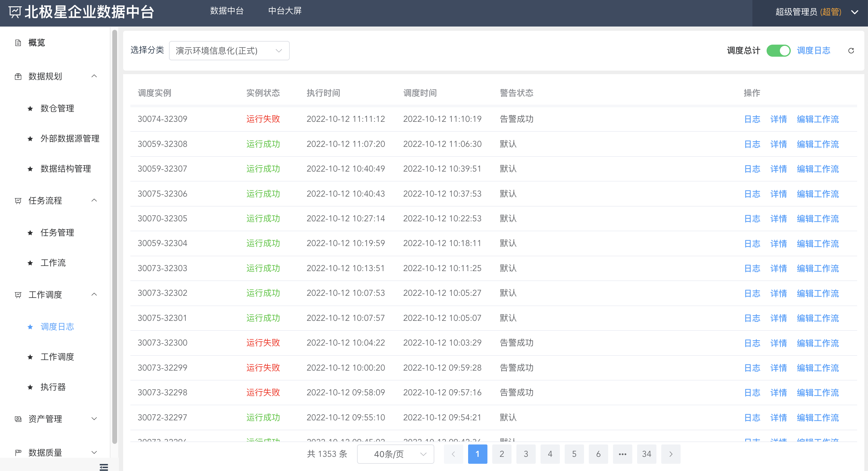
Task: Go to page 2
Action: 502,454
